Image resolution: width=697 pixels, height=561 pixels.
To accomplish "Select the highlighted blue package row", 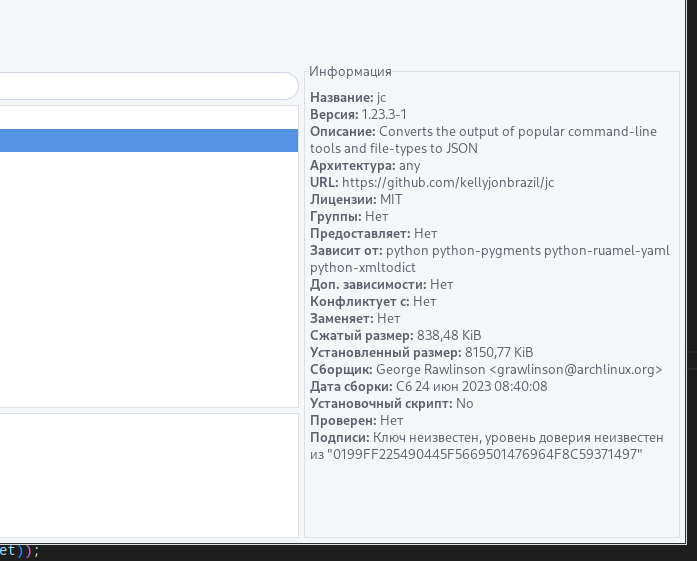I will pos(148,140).
